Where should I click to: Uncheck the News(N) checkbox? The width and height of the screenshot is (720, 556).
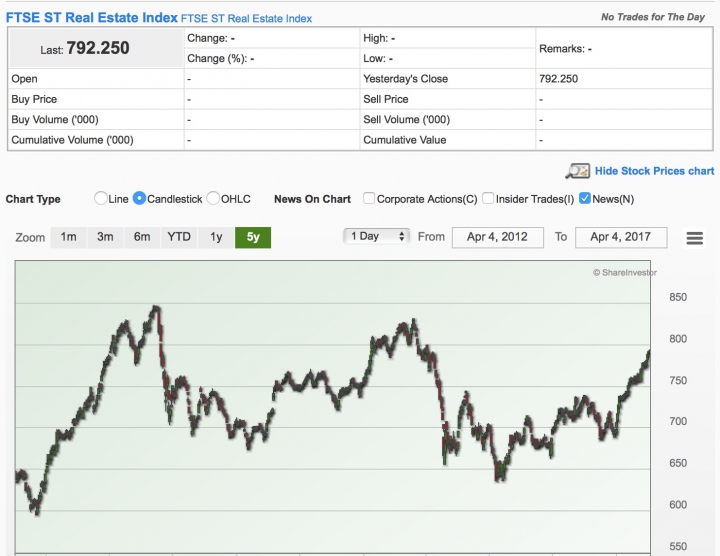[585, 198]
